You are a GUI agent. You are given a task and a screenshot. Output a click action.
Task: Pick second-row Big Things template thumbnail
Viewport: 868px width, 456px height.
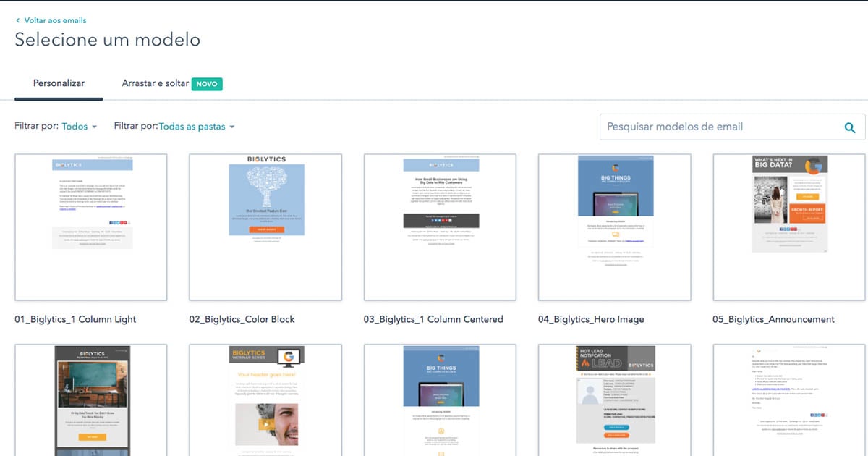pos(440,400)
